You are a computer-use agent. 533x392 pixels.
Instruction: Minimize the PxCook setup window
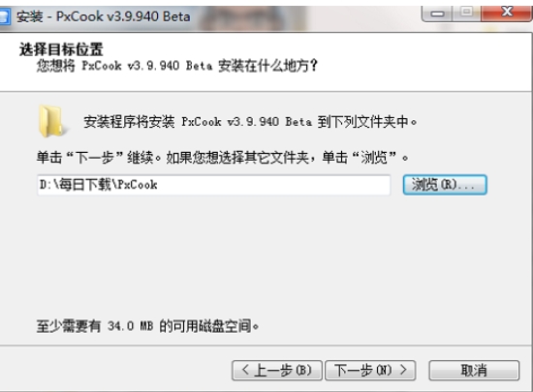(x=437, y=14)
